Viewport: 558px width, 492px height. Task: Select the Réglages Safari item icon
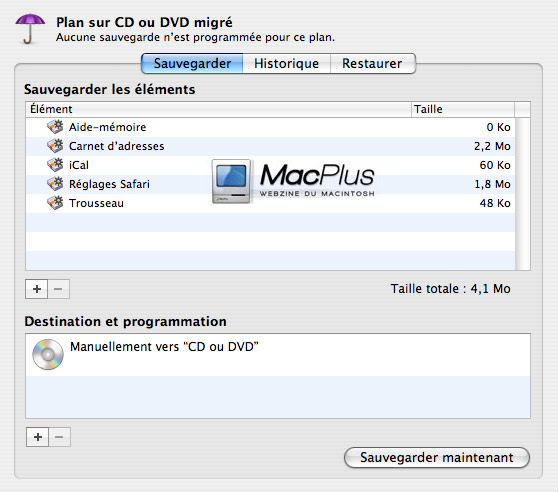tap(55, 184)
